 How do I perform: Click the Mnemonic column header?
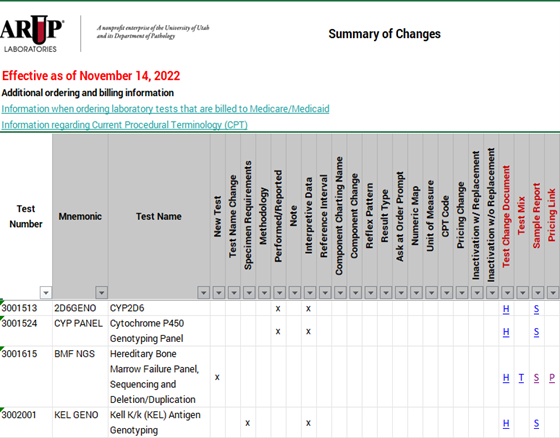[x=80, y=216]
